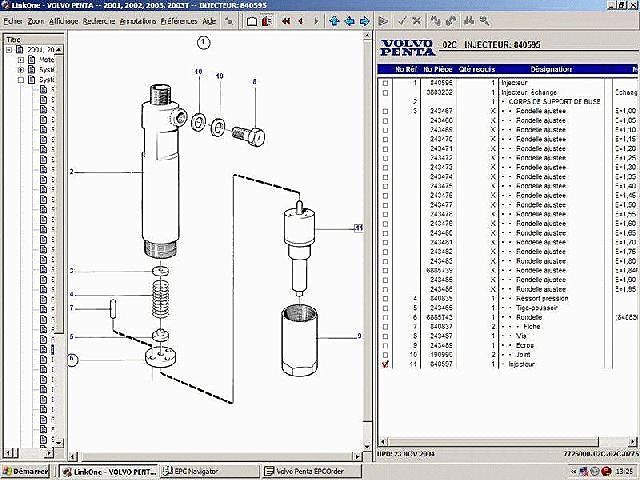
Task: Click the LinkOne taskbar button
Action: [110, 472]
